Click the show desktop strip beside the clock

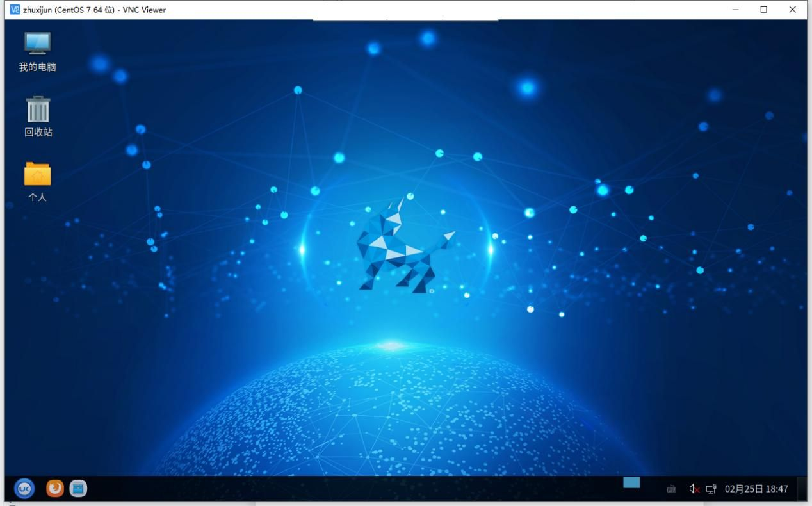(x=802, y=489)
